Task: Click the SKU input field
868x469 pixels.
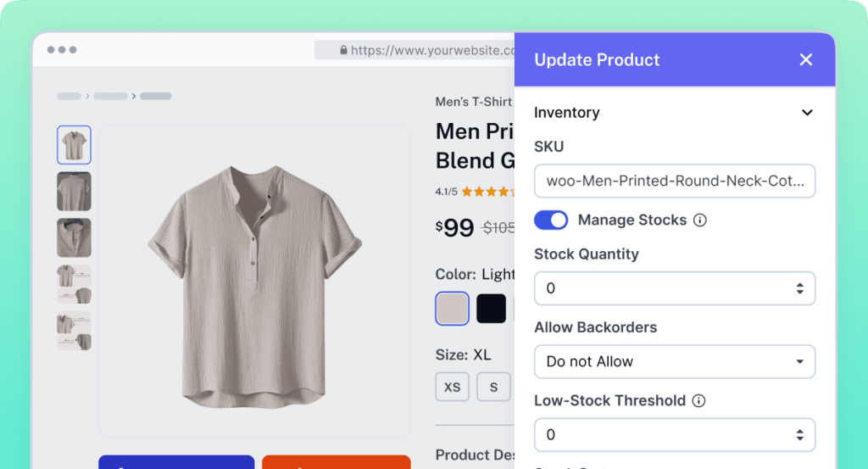Action: click(x=674, y=181)
